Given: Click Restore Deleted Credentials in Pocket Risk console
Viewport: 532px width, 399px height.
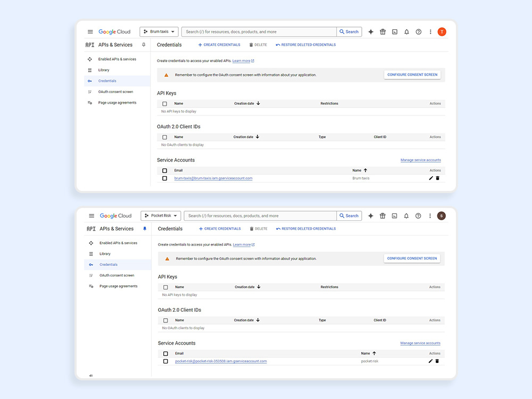Looking at the screenshot, I should click(x=306, y=229).
